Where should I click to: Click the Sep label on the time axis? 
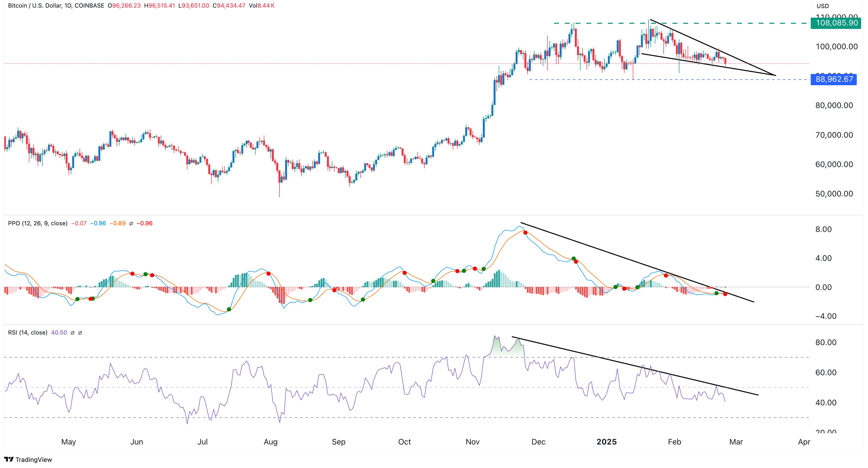[339, 442]
